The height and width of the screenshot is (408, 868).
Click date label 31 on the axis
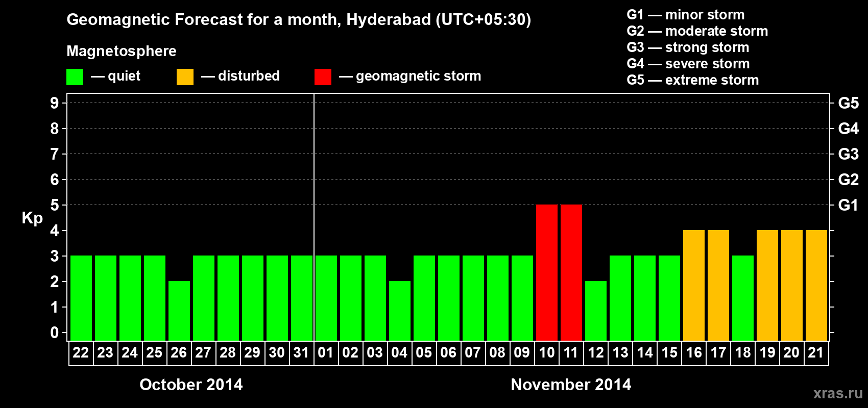(301, 352)
